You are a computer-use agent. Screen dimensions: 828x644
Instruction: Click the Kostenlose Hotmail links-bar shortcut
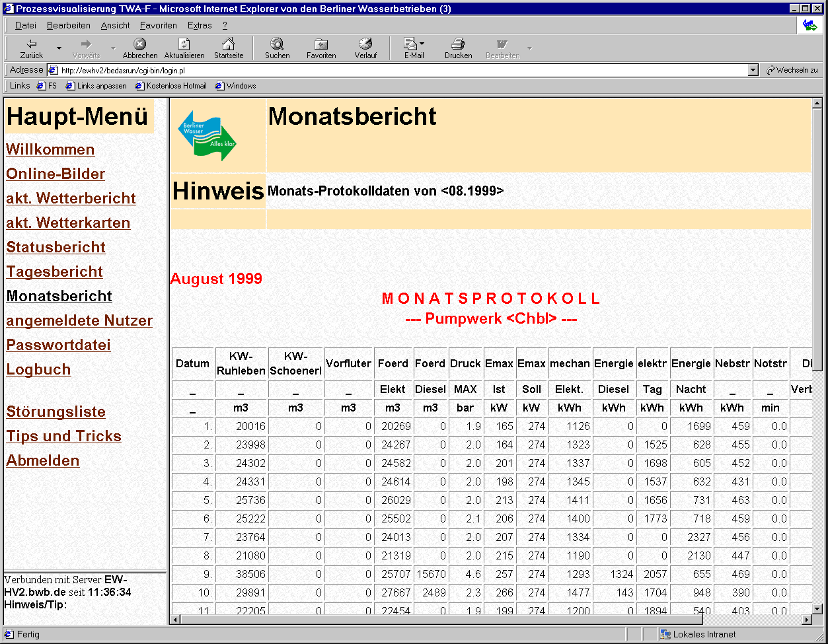171,86
